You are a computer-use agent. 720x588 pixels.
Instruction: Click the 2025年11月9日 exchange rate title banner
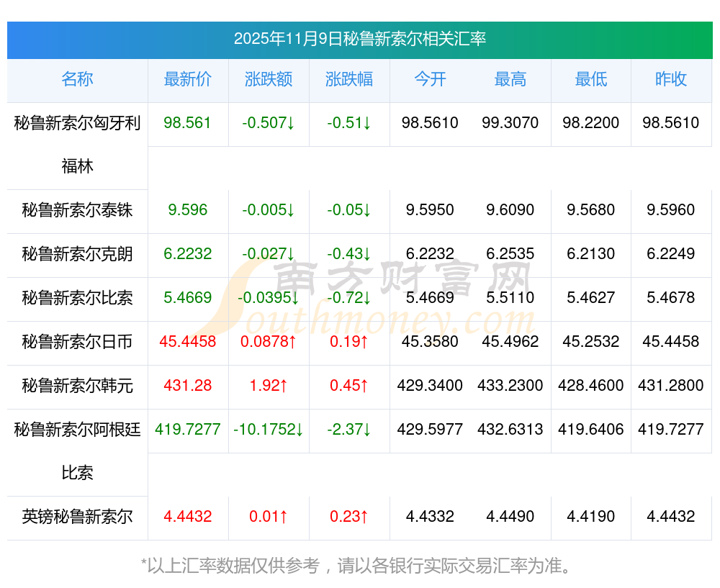coord(359,39)
